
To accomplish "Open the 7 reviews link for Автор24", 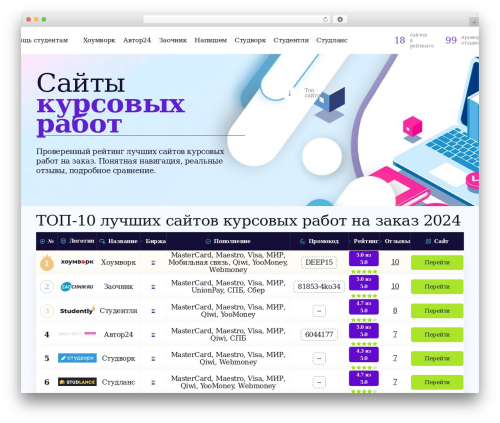I will click(x=395, y=334).
